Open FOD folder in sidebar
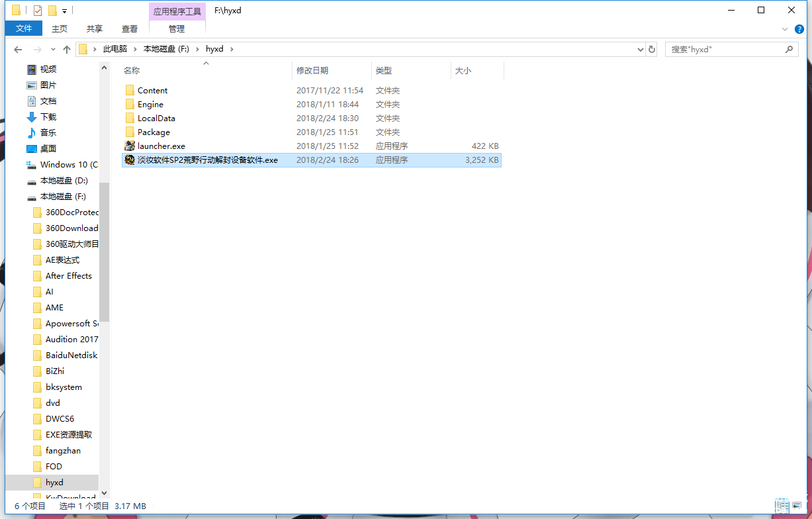The image size is (812, 519). 54,467
